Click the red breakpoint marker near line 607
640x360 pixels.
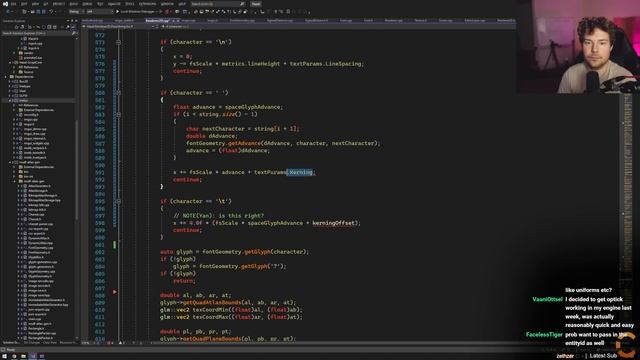(115, 292)
